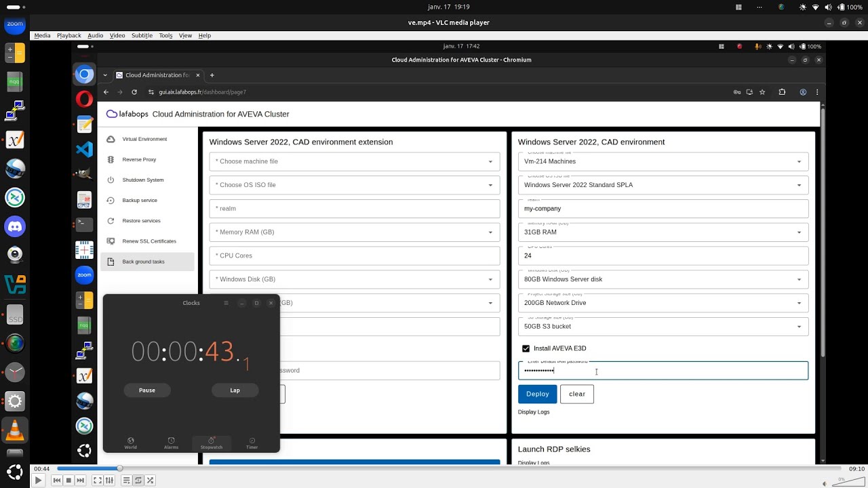The image size is (868, 488).
Task: Click the SSD drive icon in the dock
Action: [15, 315]
